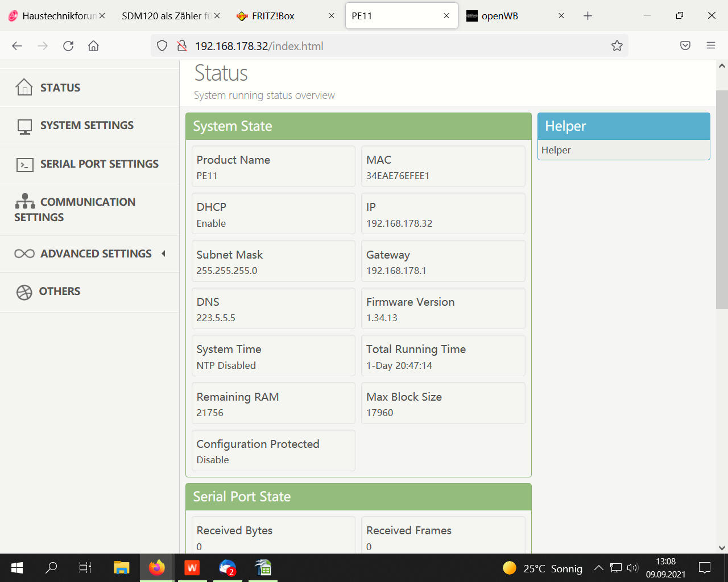Click the Others globe icon

point(24,292)
